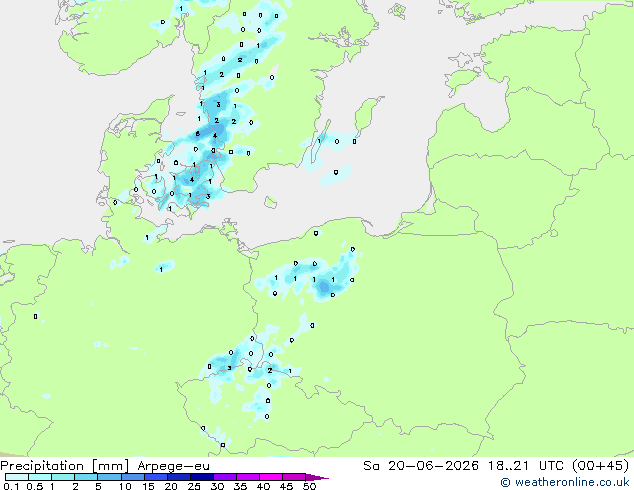Select the legend swatch between 45 and 50
The width and height of the screenshot is (634, 490).
[x=294, y=477]
